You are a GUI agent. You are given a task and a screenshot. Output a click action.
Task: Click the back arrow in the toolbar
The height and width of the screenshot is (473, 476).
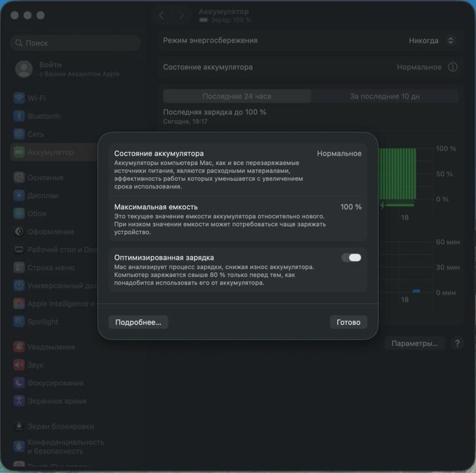point(161,15)
